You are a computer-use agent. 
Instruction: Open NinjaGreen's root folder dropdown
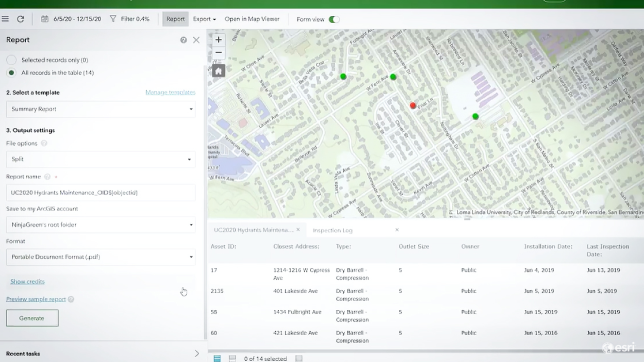[101, 225]
